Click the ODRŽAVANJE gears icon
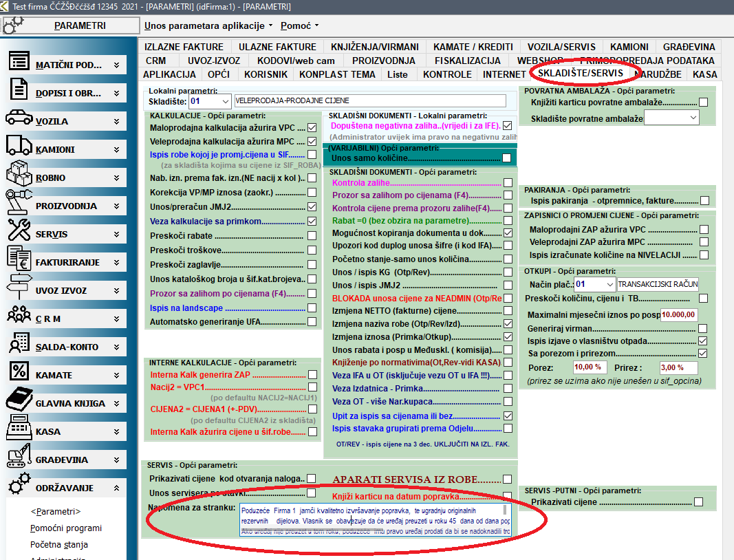 [x=19, y=484]
